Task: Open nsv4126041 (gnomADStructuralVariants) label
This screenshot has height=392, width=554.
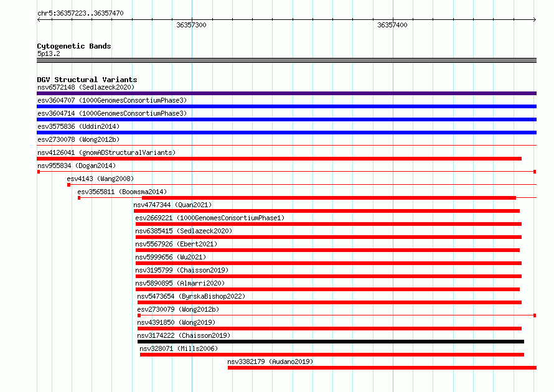Action: (x=106, y=152)
